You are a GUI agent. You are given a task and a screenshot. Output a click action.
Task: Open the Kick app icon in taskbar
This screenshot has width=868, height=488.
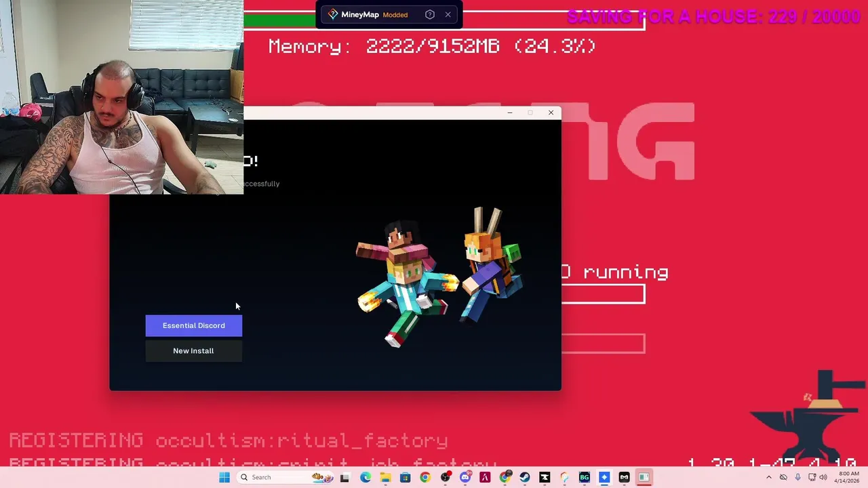click(x=545, y=477)
